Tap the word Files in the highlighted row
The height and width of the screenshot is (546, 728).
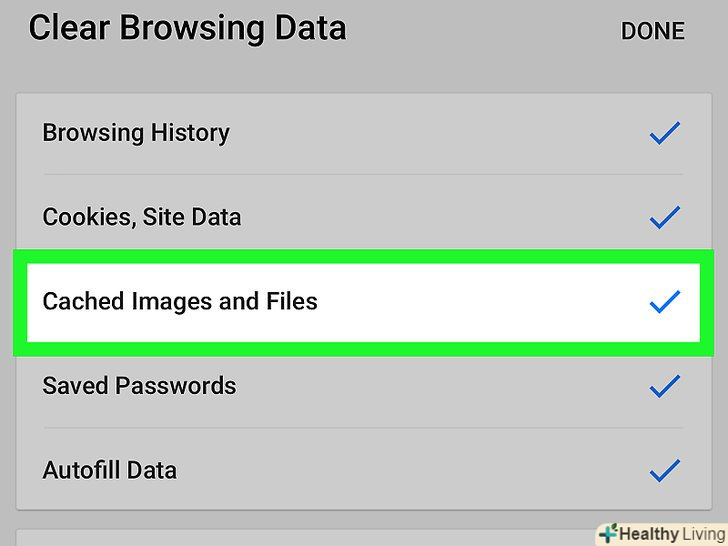292,301
